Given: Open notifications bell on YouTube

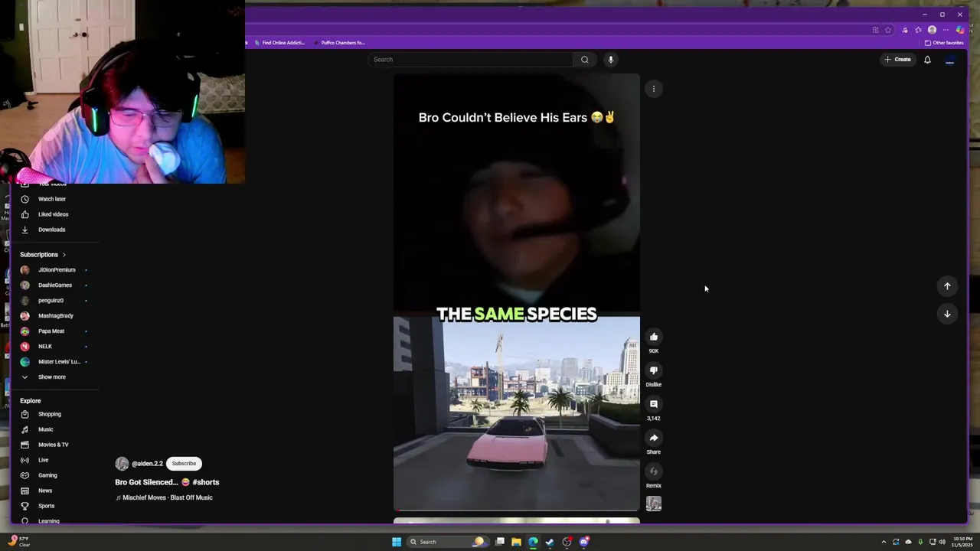Looking at the screenshot, I should (x=927, y=60).
